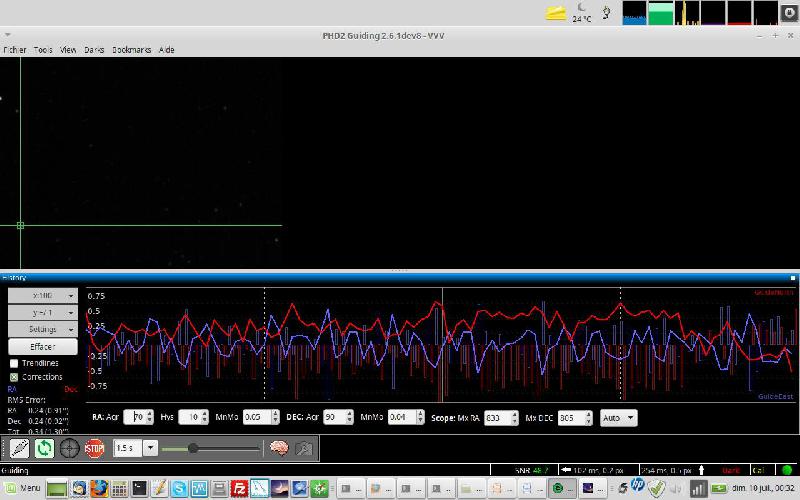Start looping exposures with green arrows icon

coord(44,448)
